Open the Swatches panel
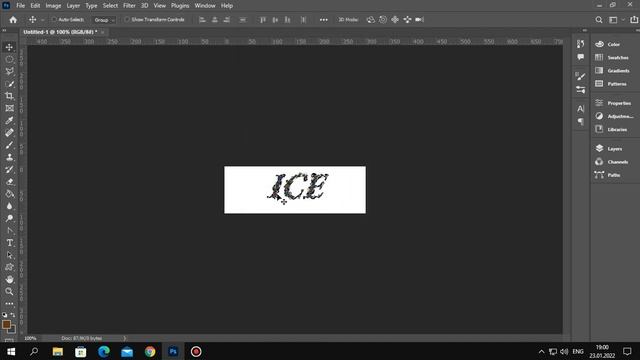 [613, 58]
